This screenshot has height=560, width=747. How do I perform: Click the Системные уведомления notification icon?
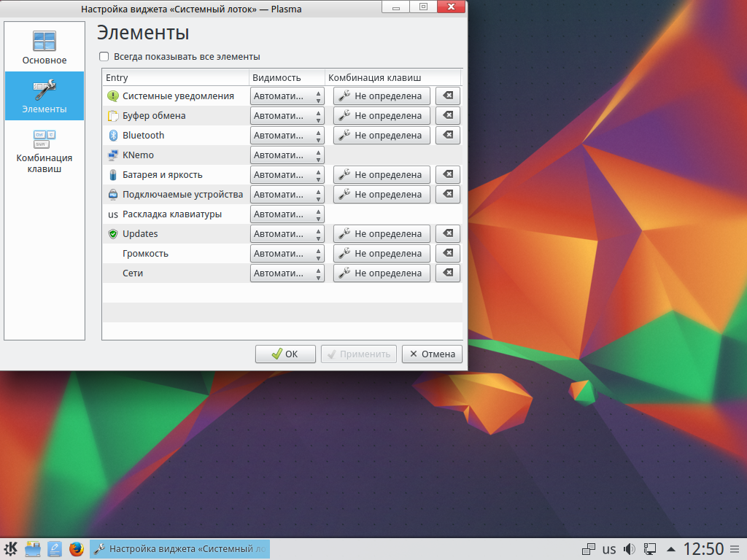tap(113, 96)
